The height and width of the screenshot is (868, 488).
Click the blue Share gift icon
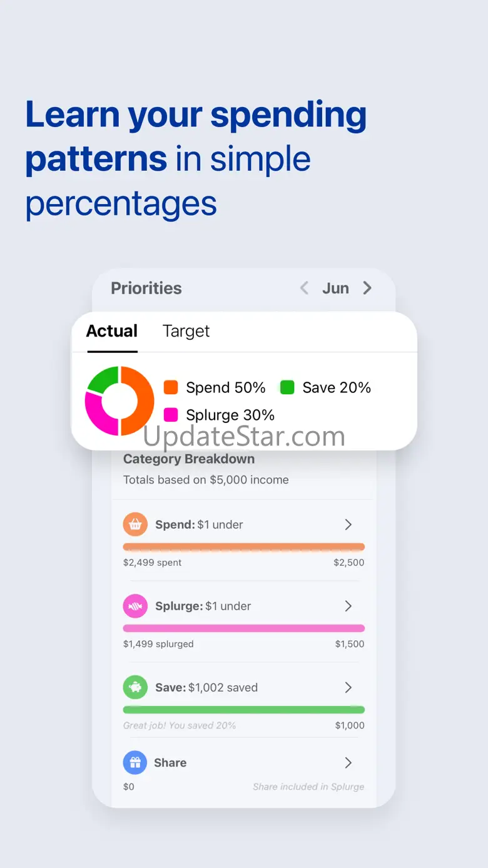[135, 763]
